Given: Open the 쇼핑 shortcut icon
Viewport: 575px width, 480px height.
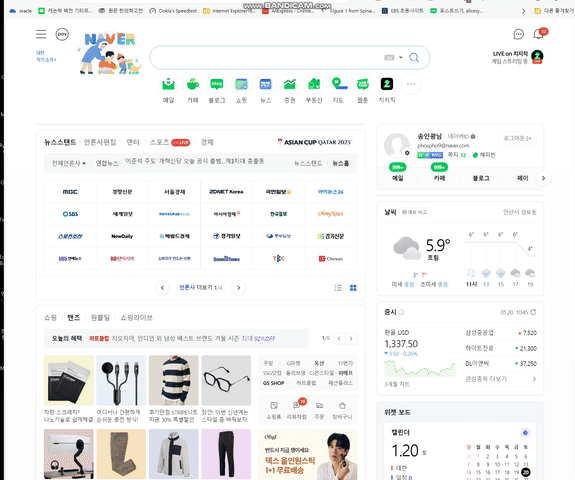Looking at the screenshot, I should tap(241, 84).
